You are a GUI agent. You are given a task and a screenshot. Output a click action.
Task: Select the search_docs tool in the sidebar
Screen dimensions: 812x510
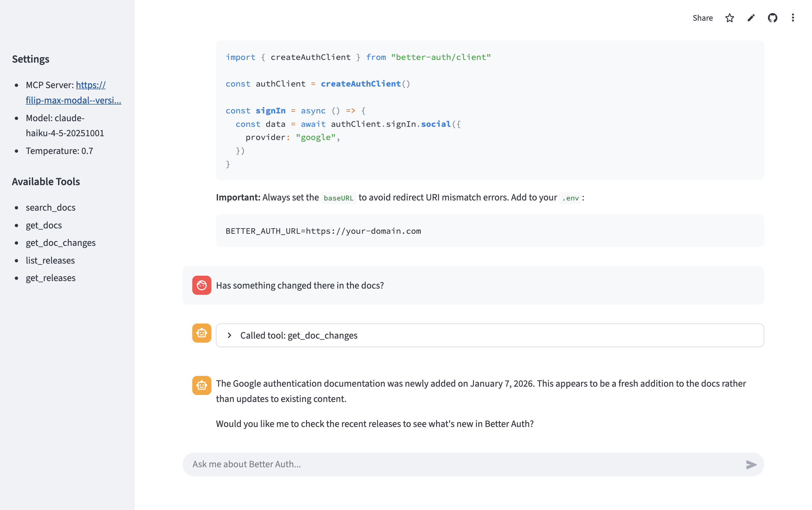click(50, 207)
